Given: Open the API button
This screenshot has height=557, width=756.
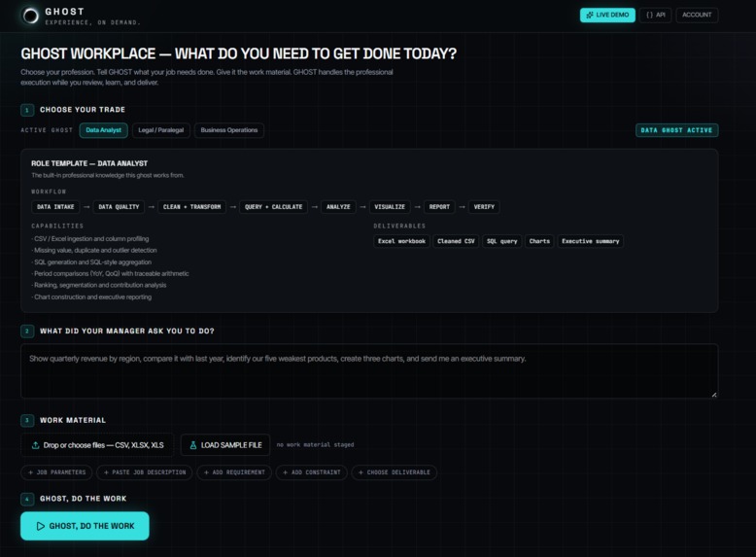Looking at the screenshot, I should pyautogui.click(x=655, y=15).
